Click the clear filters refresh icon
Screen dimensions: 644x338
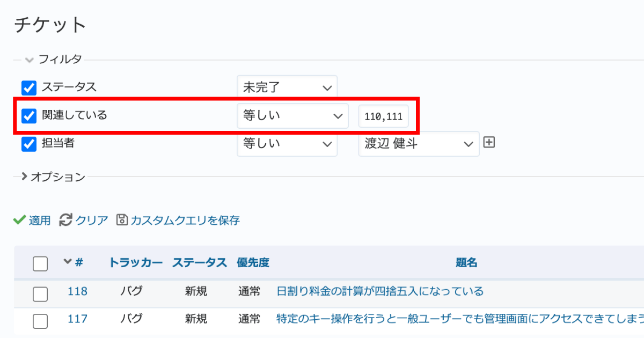65,220
